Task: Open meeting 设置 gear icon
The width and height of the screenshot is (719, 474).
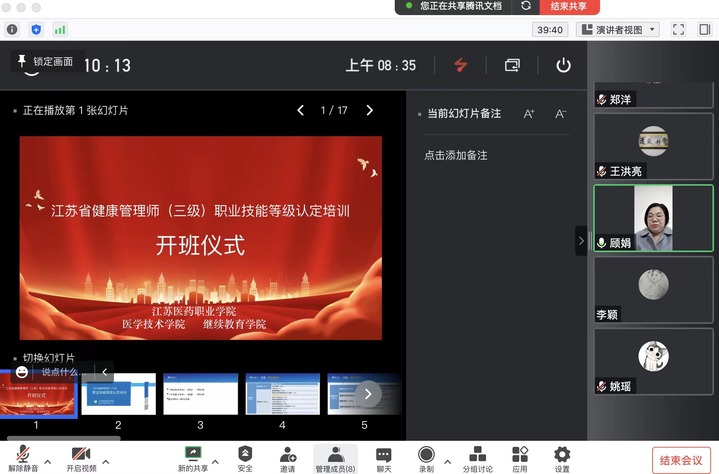Action: (x=562, y=457)
